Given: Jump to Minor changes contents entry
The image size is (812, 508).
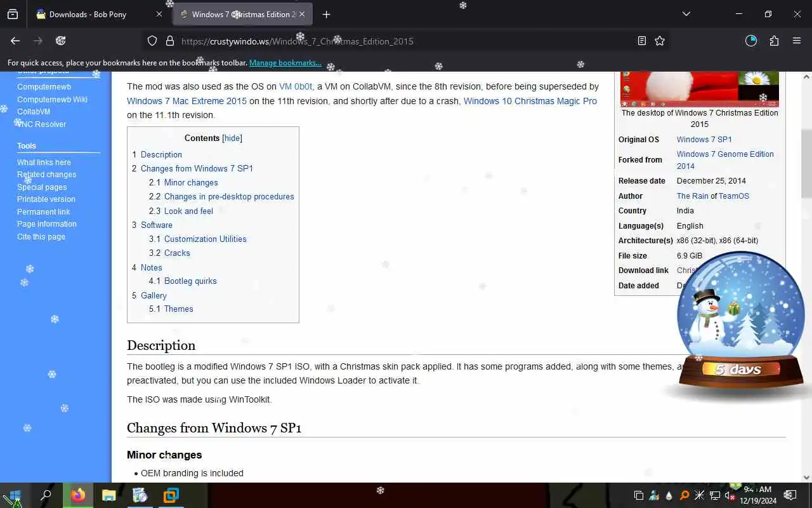Looking at the screenshot, I should [191, 182].
